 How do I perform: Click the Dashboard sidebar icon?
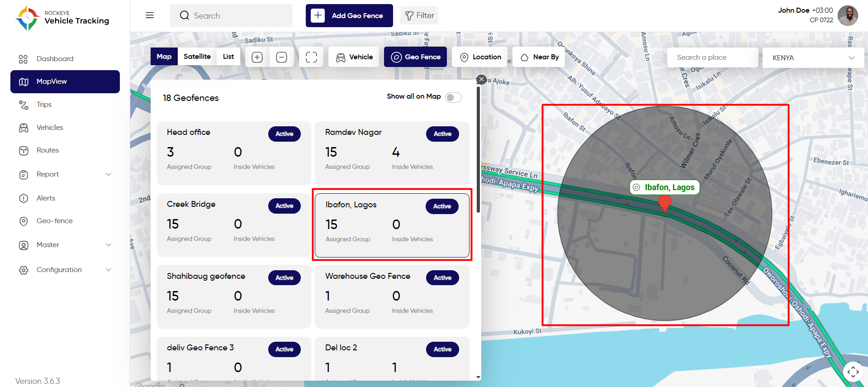(x=24, y=59)
